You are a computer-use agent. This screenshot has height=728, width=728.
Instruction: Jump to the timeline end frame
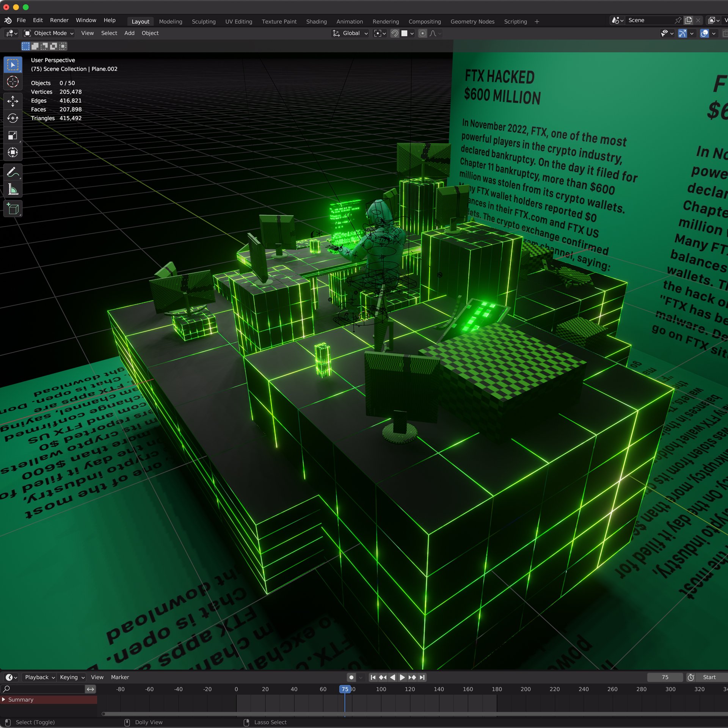click(x=422, y=677)
